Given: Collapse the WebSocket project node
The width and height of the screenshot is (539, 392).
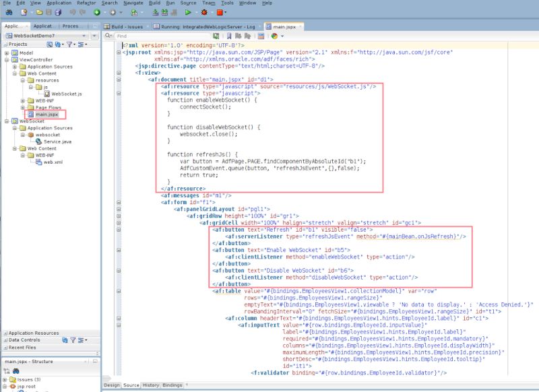Looking at the screenshot, I should [x=7, y=121].
